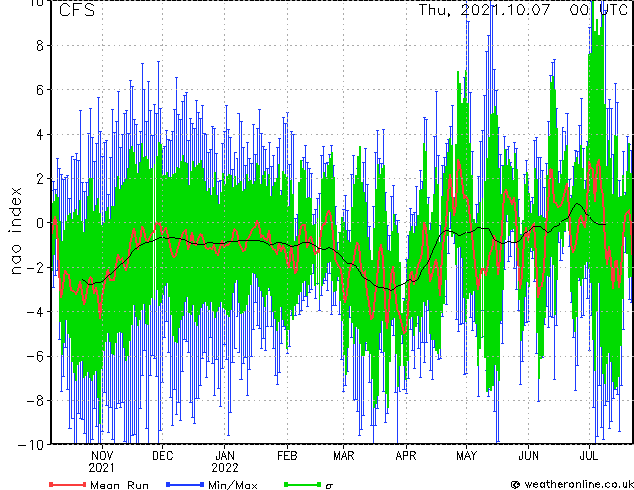Click the NOV 2021 axis label
This screenshot has height=490, width=634.
tap(101, 462)
